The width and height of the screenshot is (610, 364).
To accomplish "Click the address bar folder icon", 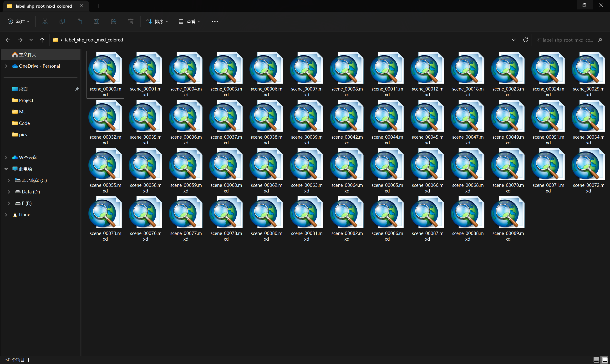I will (55, 40).
